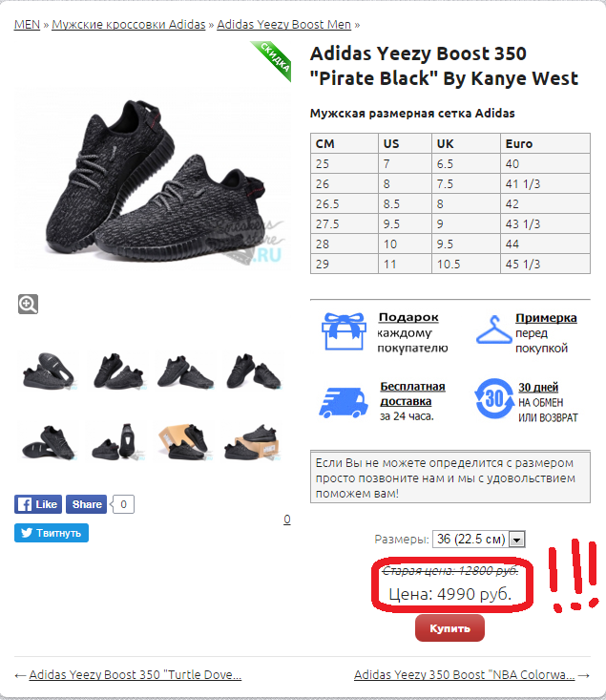Open previous product Turtle Dove link
This screenshot has height=700, width=606.
136,674
